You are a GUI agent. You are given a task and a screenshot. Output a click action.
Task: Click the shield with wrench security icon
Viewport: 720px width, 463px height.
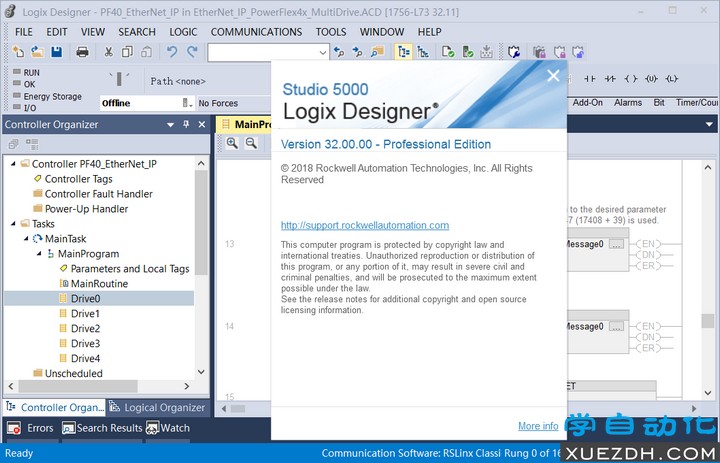(x=514, y=52)
